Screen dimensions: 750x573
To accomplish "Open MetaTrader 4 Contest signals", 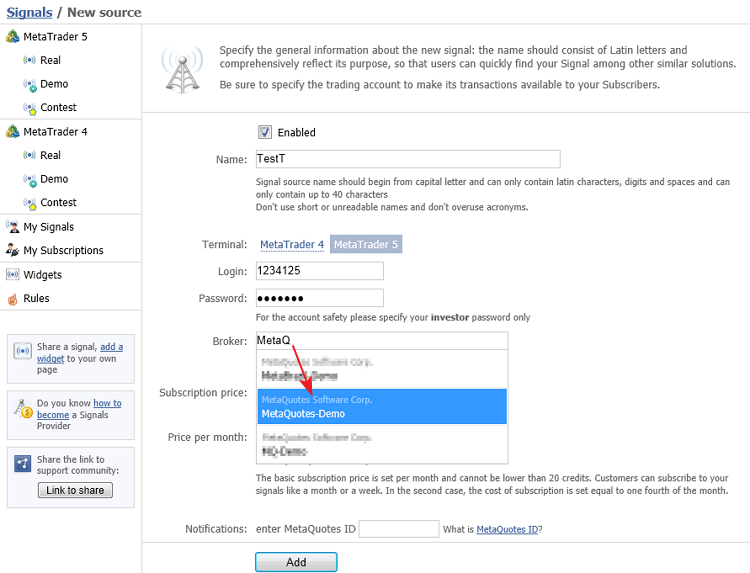I will [58, 202].
